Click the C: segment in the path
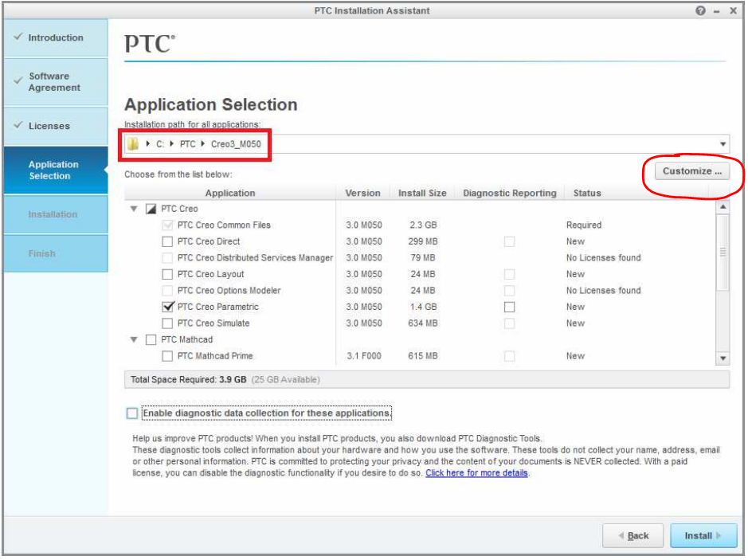Screen dimensions: 748x560 click(x=160, y=144)
